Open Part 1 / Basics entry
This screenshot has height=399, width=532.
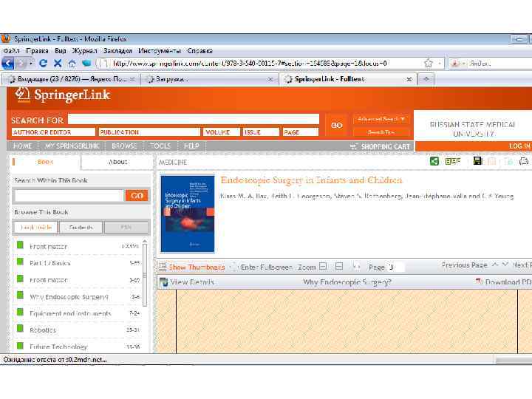point(50,263)
